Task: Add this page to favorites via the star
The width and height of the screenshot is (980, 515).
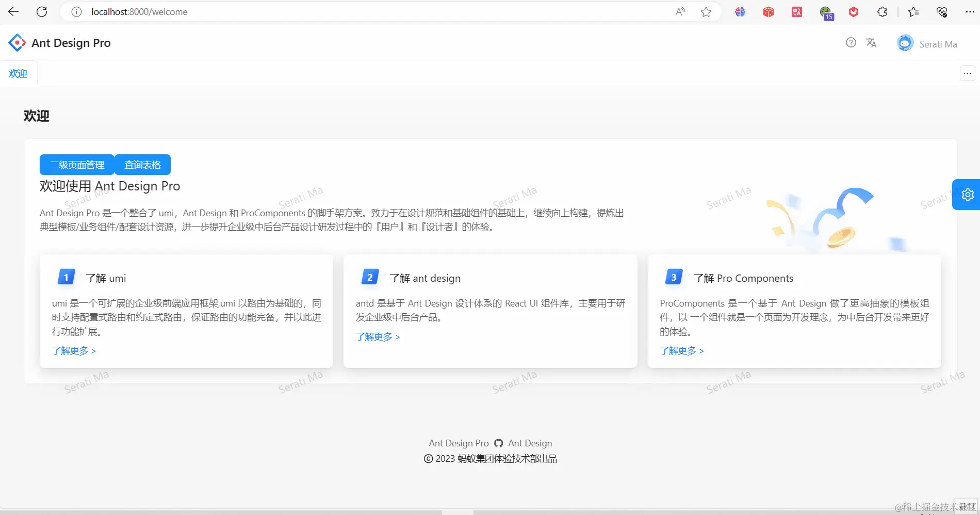Action: 706,11
